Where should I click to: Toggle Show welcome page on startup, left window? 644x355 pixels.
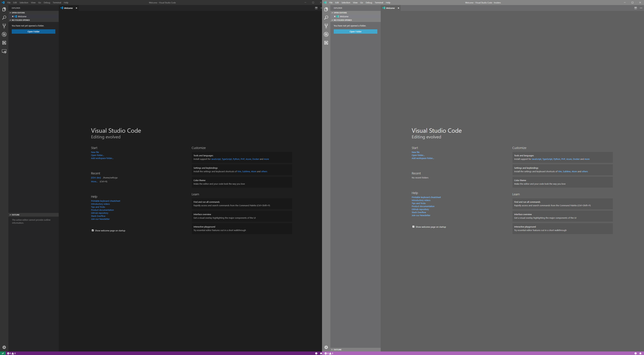click(x=93, y=230)
